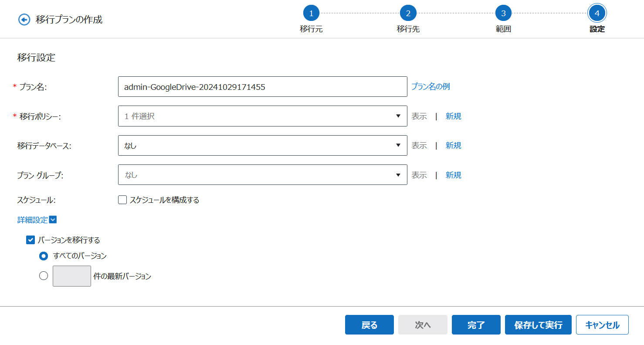The image size is (644, 345).
Task: Collapse 詳細設定 using its chevron icon
Action: click(53, 220)
